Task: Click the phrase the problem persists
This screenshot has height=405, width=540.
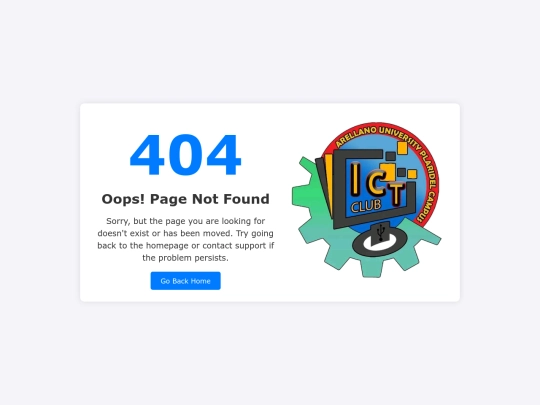Action: click(185, 258)
